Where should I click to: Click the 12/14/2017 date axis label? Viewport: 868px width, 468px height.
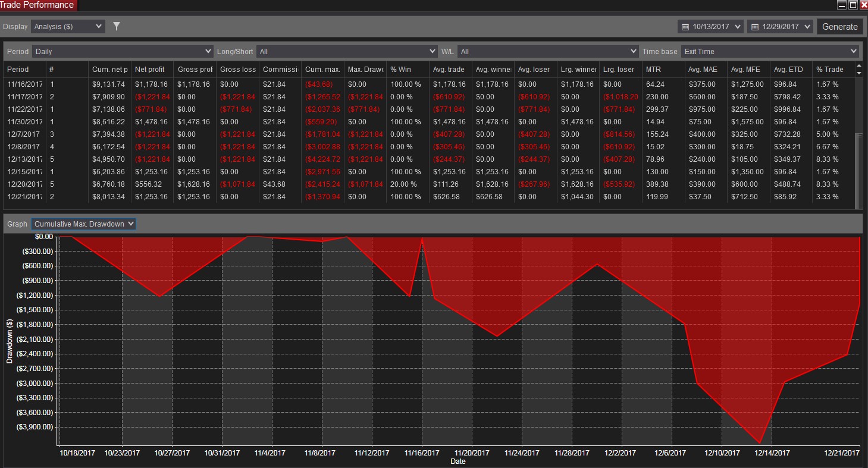point(772,453)
